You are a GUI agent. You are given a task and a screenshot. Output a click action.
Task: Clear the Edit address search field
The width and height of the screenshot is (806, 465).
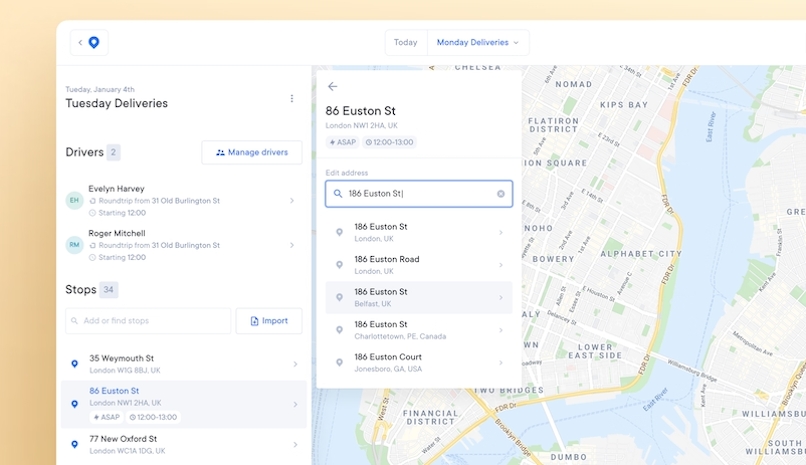[501, 194]
